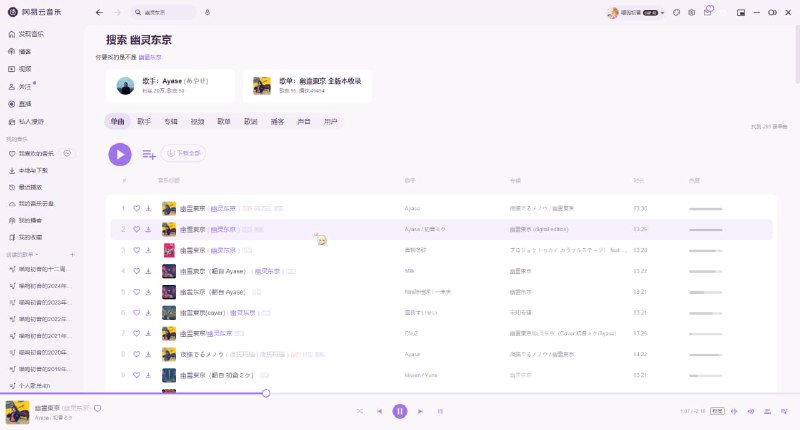Like the first song with heart icon
Image resolution: width=800 pixels, height=430 pixels.
click(x=136, y=208)
